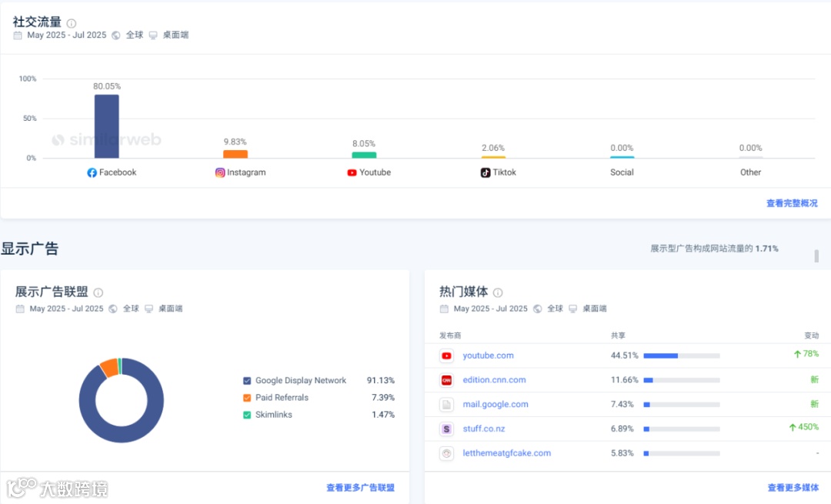Click the 91.13% Google Display Network value

click(381, 381)
